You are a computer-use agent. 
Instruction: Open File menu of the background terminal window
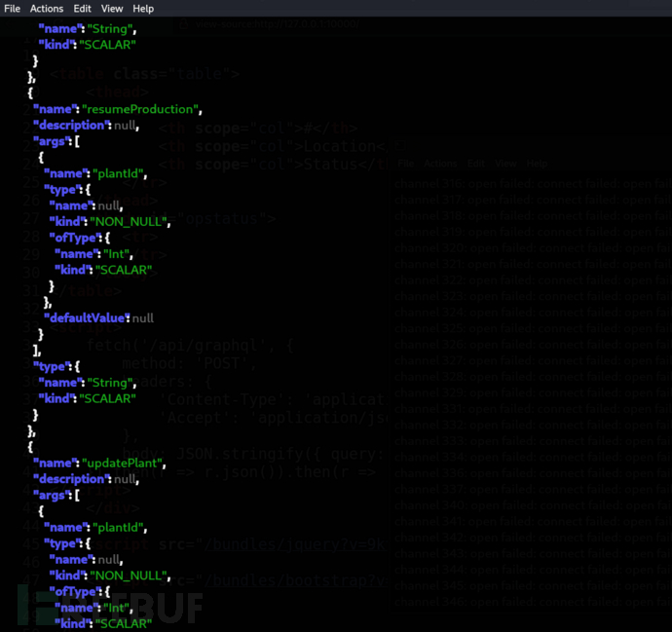[405, 164]
